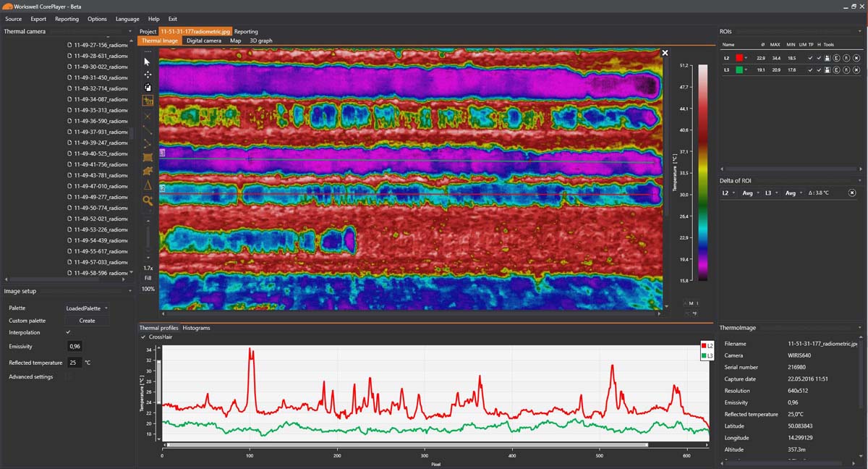Screen dimensions: 868x469
Task: Delete ROI L3 with its X icon
Action: point(855,70)
